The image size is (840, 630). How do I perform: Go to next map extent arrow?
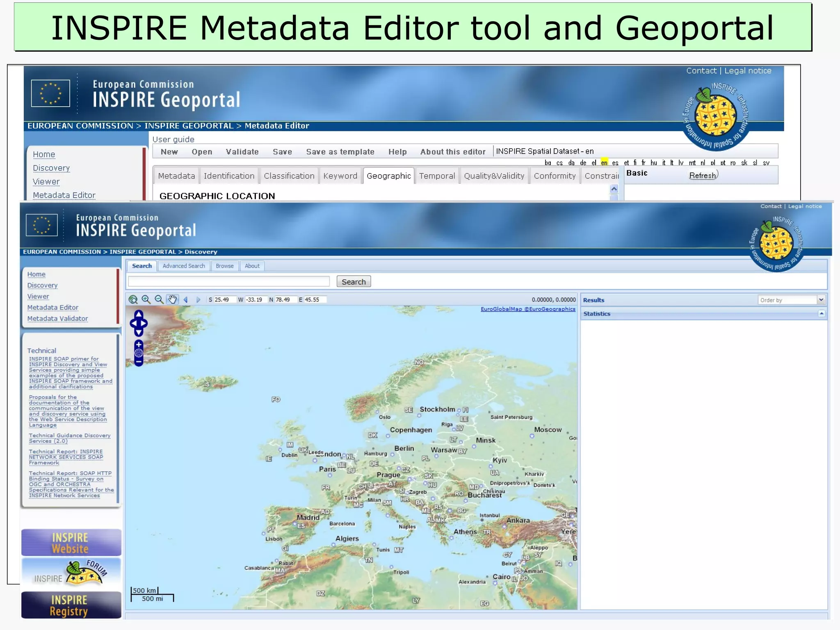point(198,300)
